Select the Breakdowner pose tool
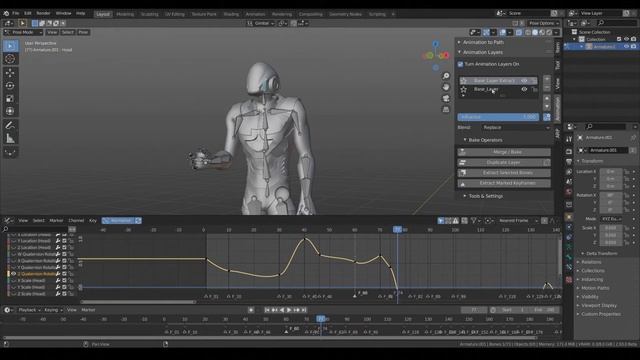The image size is (640, 360). (x=10, y=152)
